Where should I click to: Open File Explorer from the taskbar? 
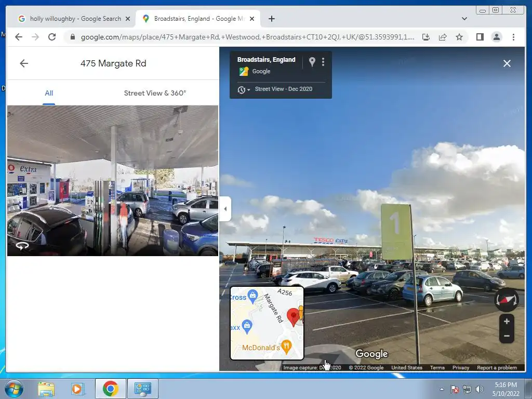point(46,389)
